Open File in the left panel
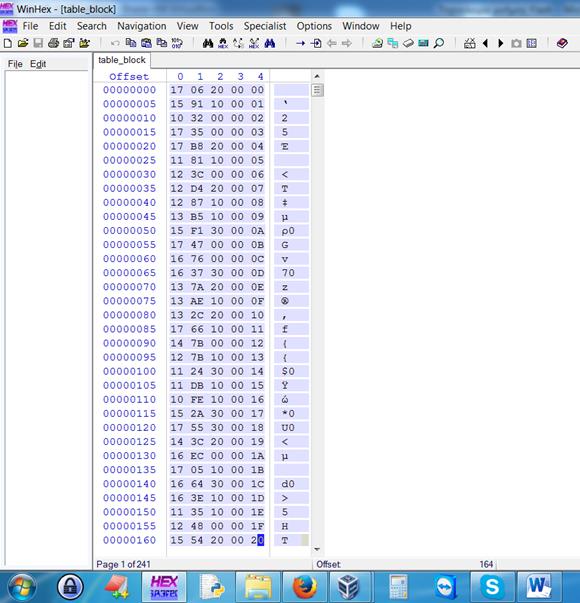The image size is (580, 603). coord(15,64)
